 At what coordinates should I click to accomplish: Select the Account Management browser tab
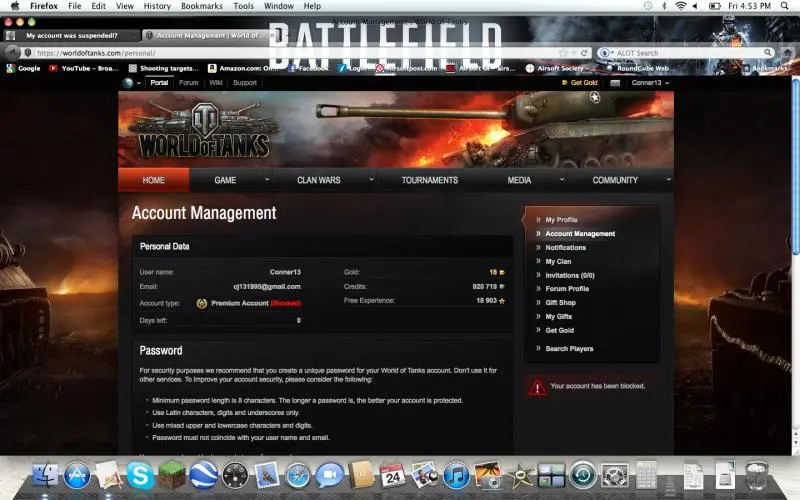(x=207, y=35)
